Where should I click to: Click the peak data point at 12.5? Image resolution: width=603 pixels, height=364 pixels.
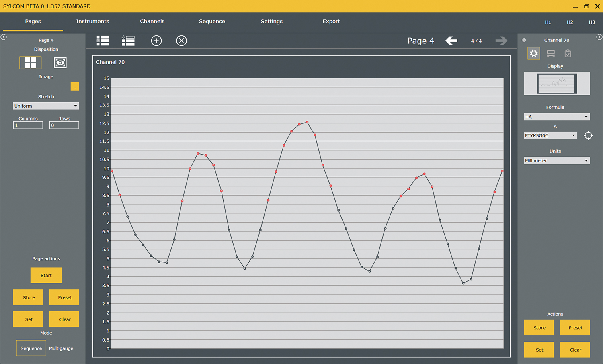click(x=307, y=122)
